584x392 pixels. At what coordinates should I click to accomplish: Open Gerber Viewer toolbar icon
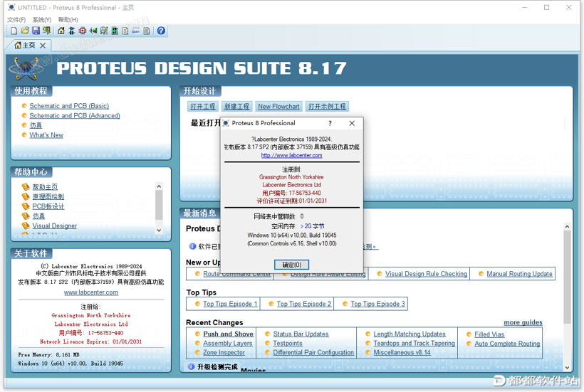click(104, 31)
